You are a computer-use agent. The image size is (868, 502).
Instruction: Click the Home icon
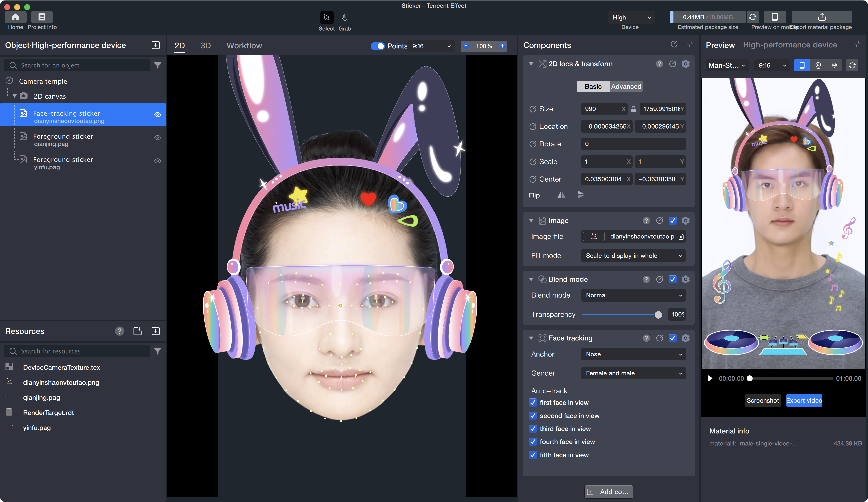(x=15, y=17)
